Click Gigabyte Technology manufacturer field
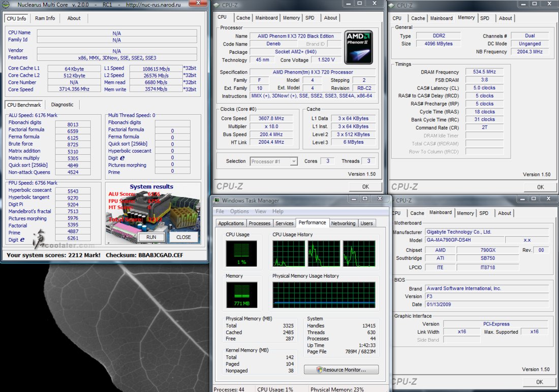Viewport: 559px width, 392px height. coord(487,232)
